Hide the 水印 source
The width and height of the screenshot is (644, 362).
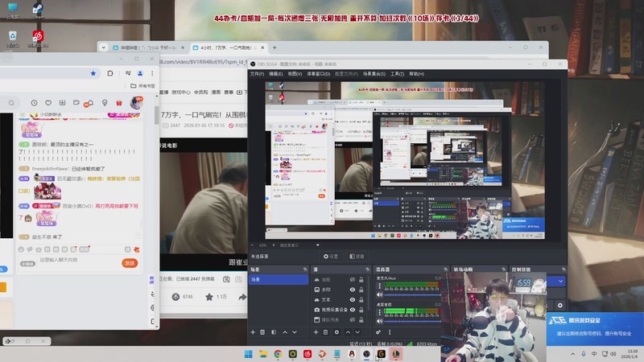(x=352, y=290)
